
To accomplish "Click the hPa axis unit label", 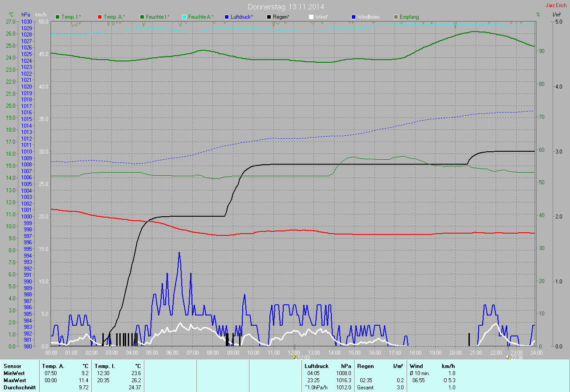I will click(x=26, y=15).
